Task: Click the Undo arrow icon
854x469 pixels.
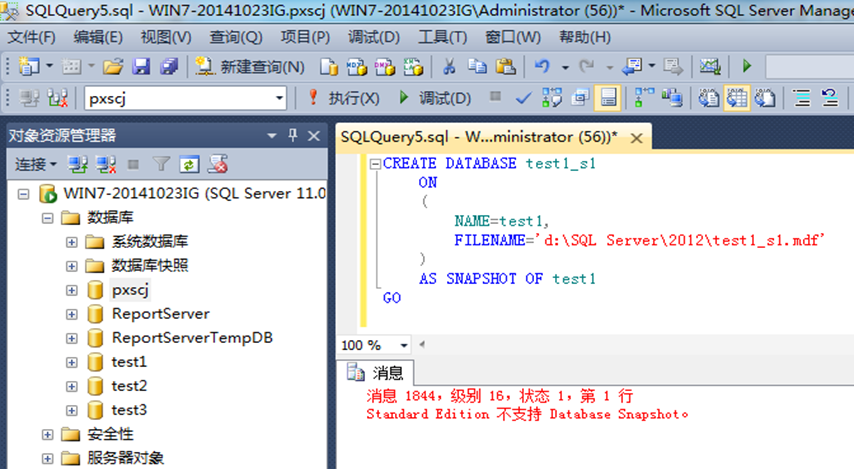Action: point(542,66)
